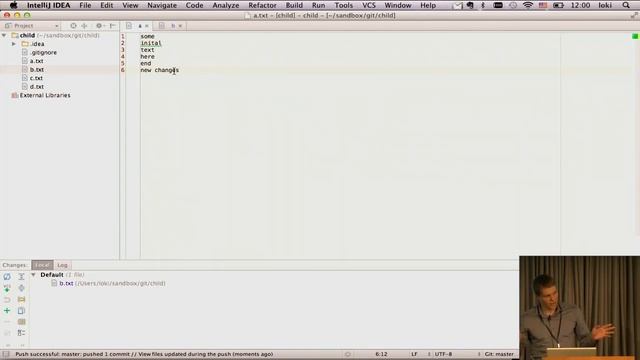Click Git: master branch widget
Screen dimensions: 640x360
point(499,354)
